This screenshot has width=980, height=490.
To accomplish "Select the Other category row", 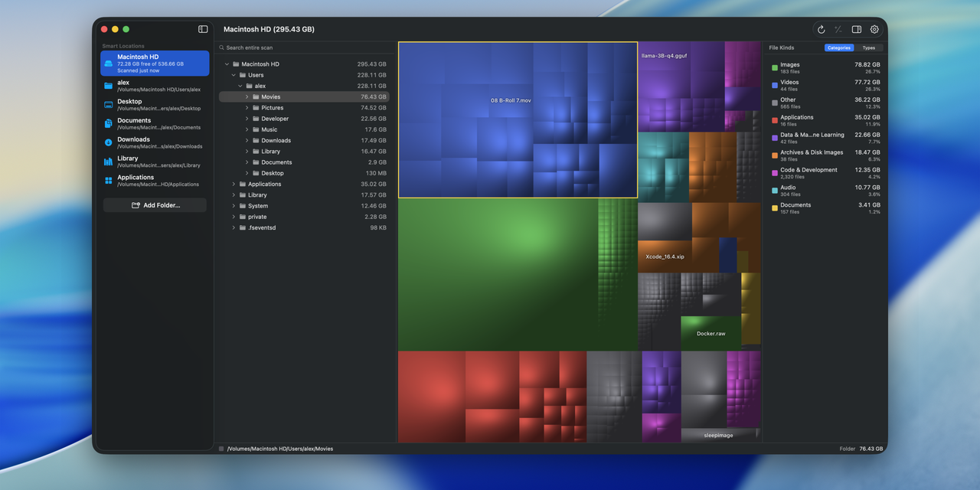I will (826, 103).
